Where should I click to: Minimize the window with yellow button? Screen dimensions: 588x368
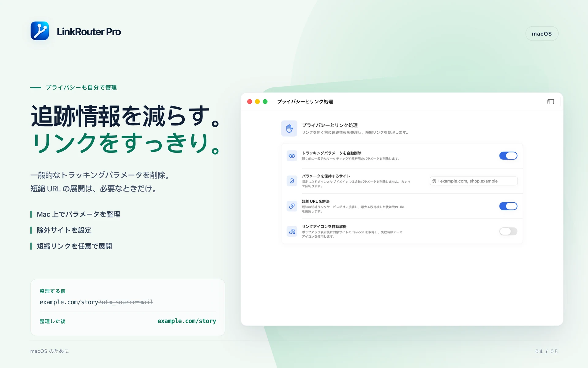pos(257,102)
